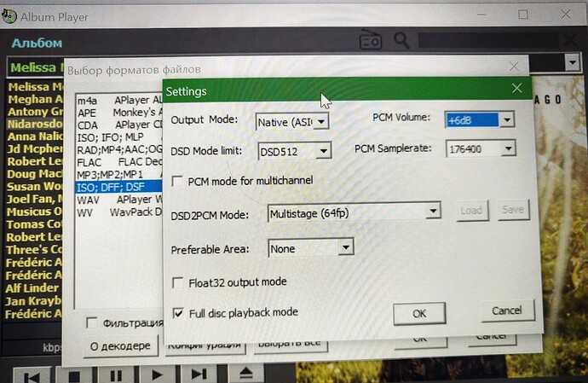Image resolution: width=588 pixels, height=383 pixels.
Task: Click the magnifier search icon
Action: click(401, 41)
